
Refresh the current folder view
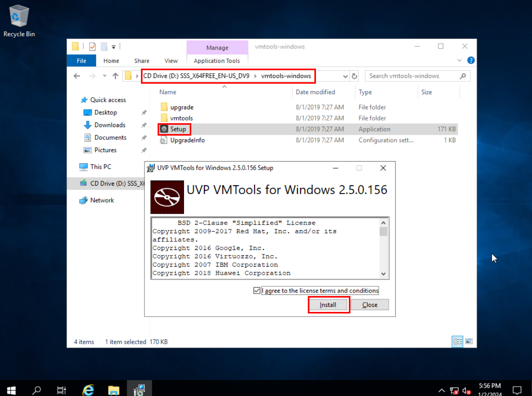coord(354,76)
